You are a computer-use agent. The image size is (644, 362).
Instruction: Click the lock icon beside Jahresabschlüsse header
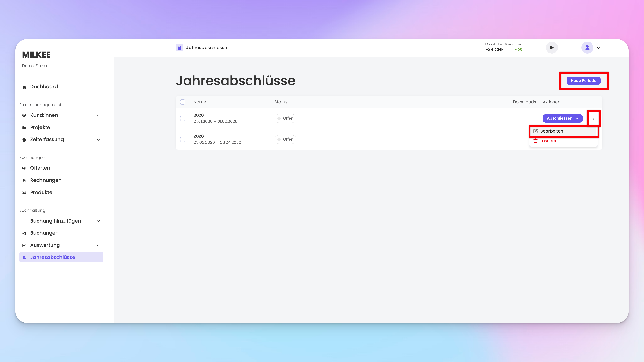pos(179,47)
